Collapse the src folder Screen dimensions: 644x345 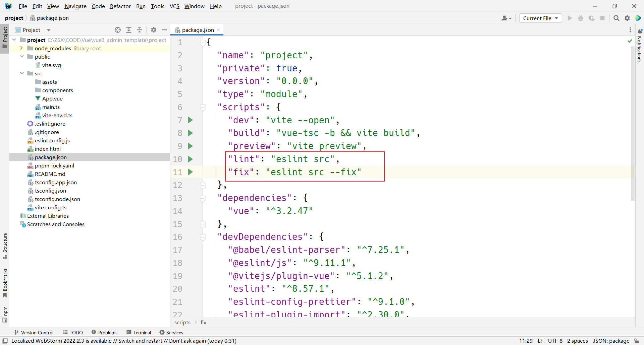(22, 73)
